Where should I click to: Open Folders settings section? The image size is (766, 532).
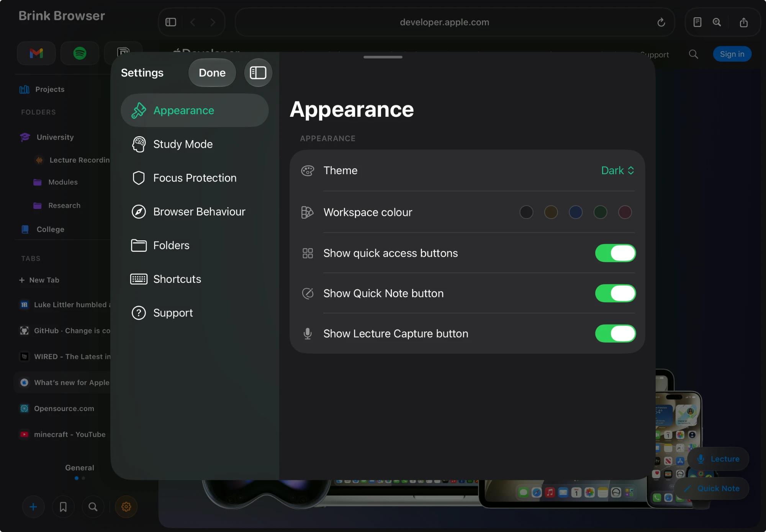pos(195,245)
